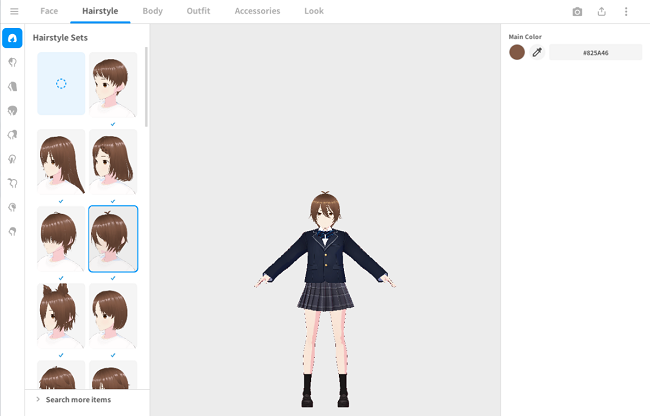
Task: Choose the long straight hair preset
Action: click(x=61, y=161)
